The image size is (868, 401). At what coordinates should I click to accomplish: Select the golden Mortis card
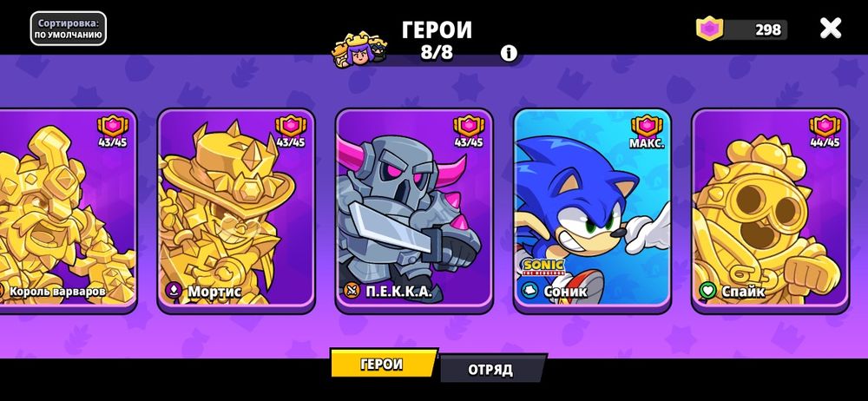236,208
